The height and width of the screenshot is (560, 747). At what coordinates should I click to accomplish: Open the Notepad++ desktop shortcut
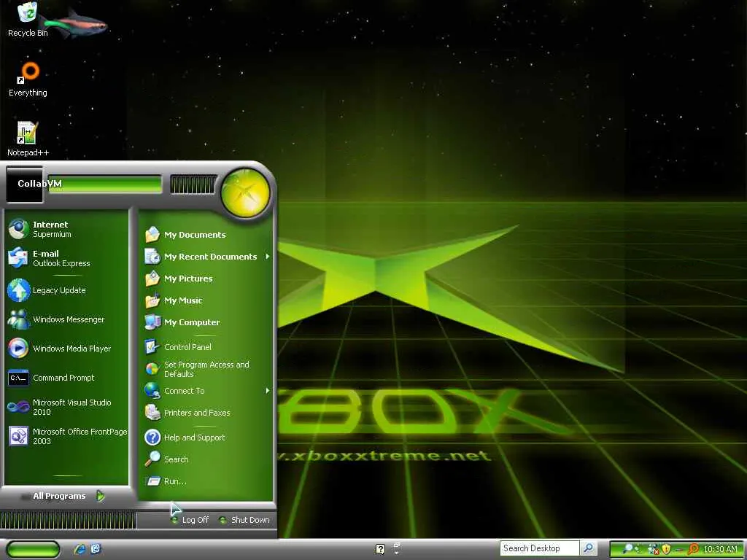point(28,139)
